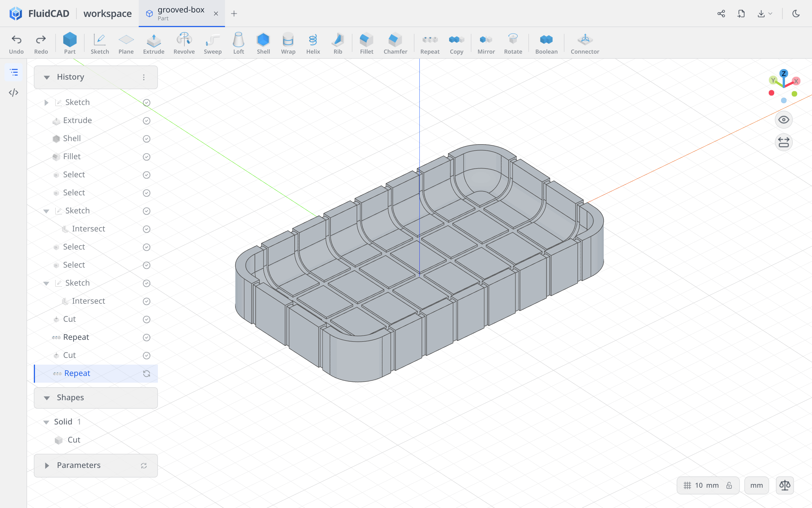
Task: Collapse the History panel
Action: 47,77
